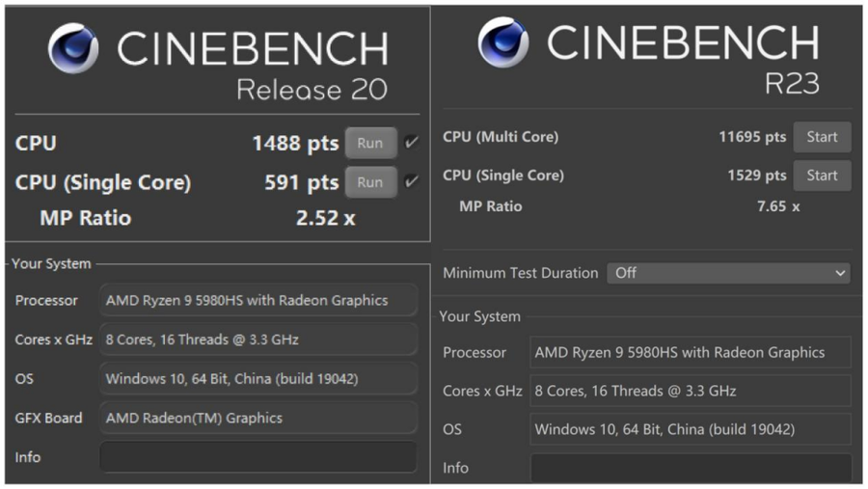The height and width of the screenshot is (489, 868).
Task: Click the Cinebench R23 logo icon
Action: point(503,41)
